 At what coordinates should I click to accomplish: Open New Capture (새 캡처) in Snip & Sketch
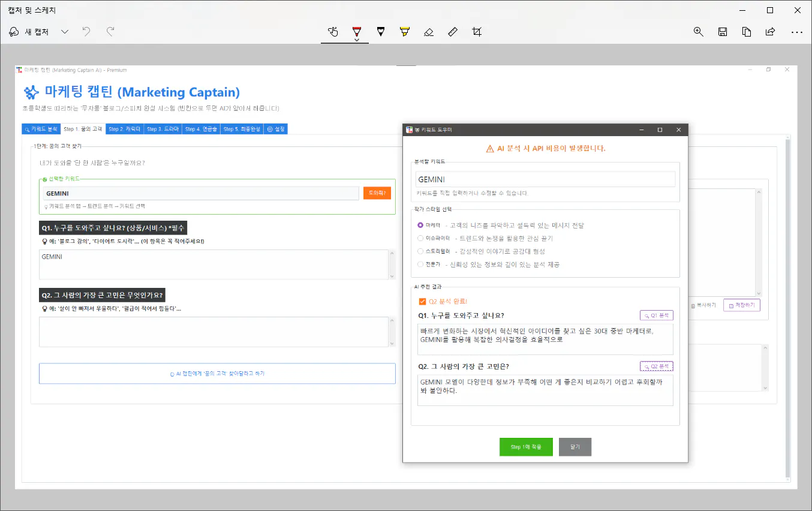coord(29,32)
